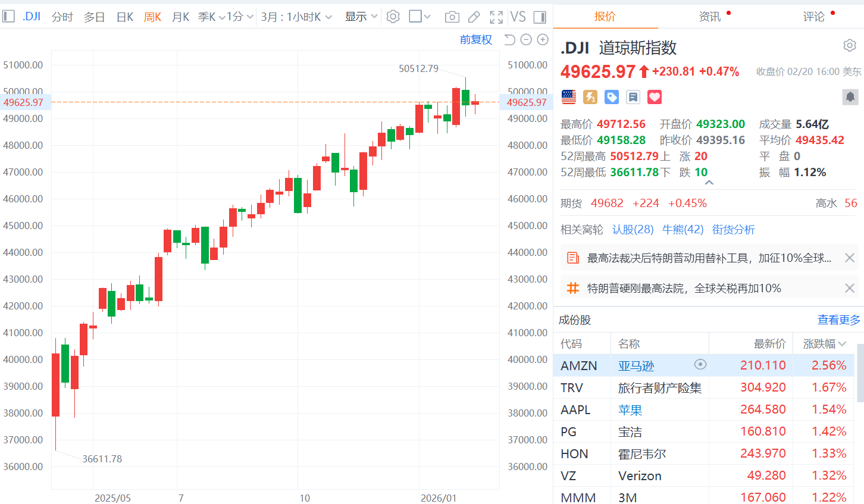The height and width of the screenshot is (504, 864).
Task: Click the bell price alert icon
Action: point(850,97)
